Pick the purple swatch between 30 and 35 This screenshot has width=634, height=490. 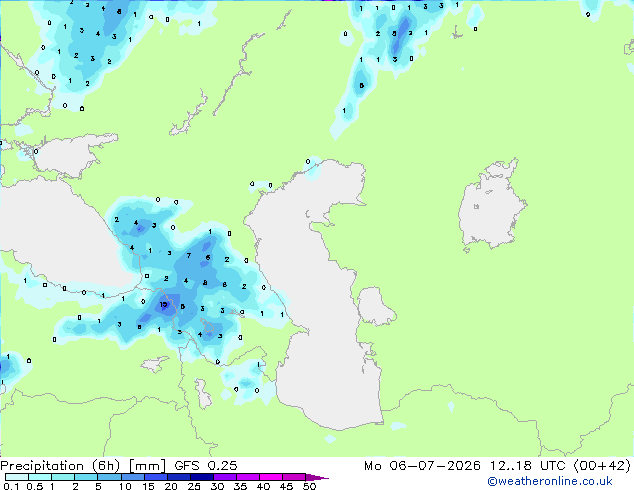[225, 477]
